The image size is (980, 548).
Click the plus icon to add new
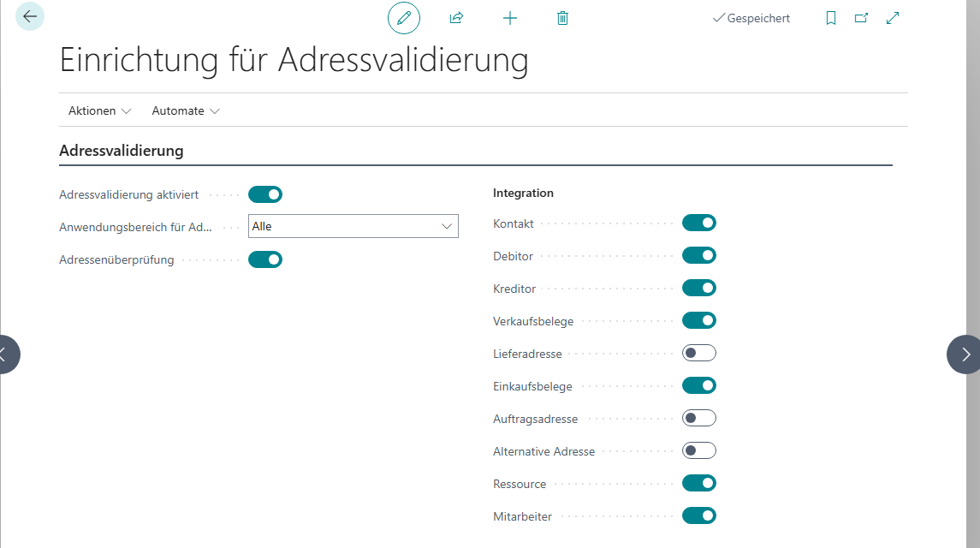510,18
